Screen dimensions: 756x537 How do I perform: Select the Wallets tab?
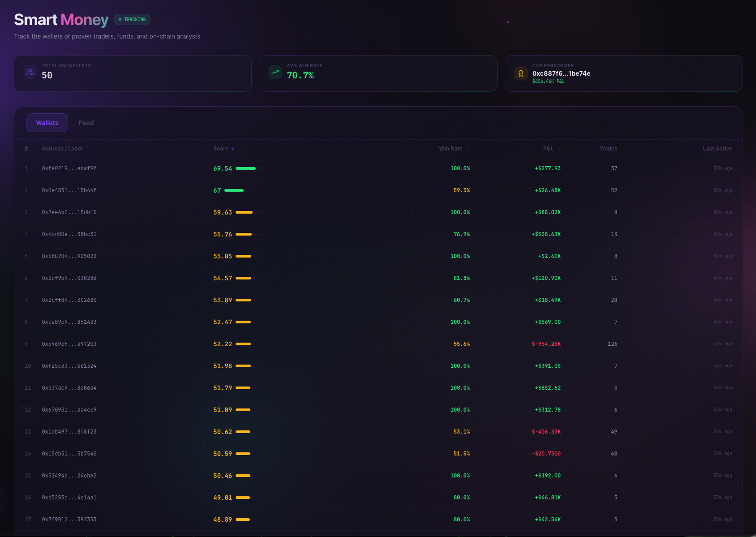click(47, 122)
